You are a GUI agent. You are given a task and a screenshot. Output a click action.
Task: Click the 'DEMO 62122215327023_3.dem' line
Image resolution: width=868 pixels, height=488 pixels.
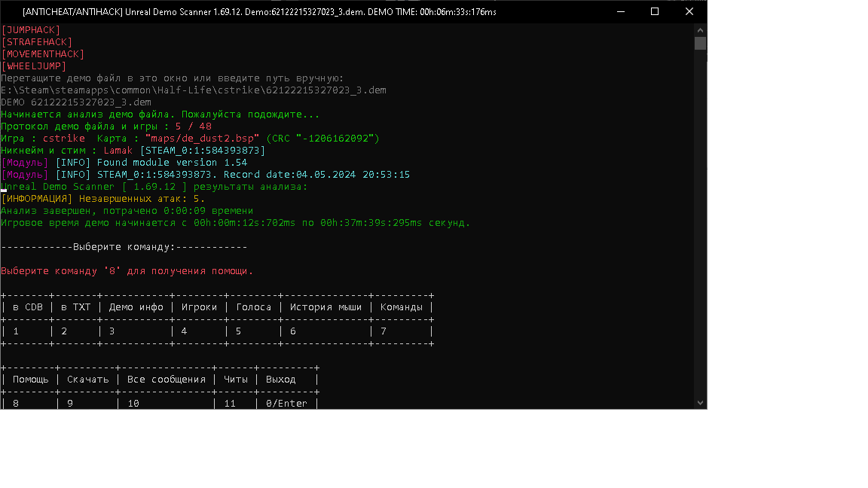coord(76,102)
